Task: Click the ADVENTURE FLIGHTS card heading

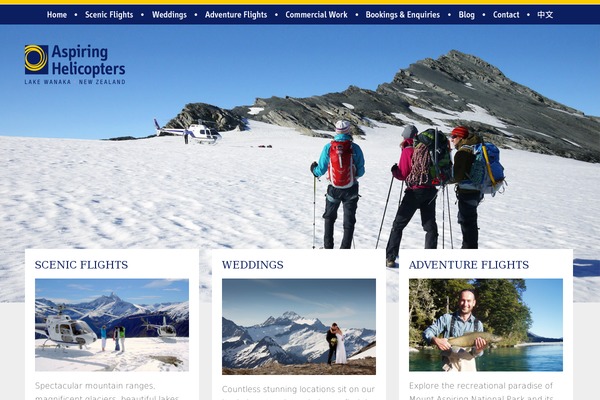Action: 469,265
